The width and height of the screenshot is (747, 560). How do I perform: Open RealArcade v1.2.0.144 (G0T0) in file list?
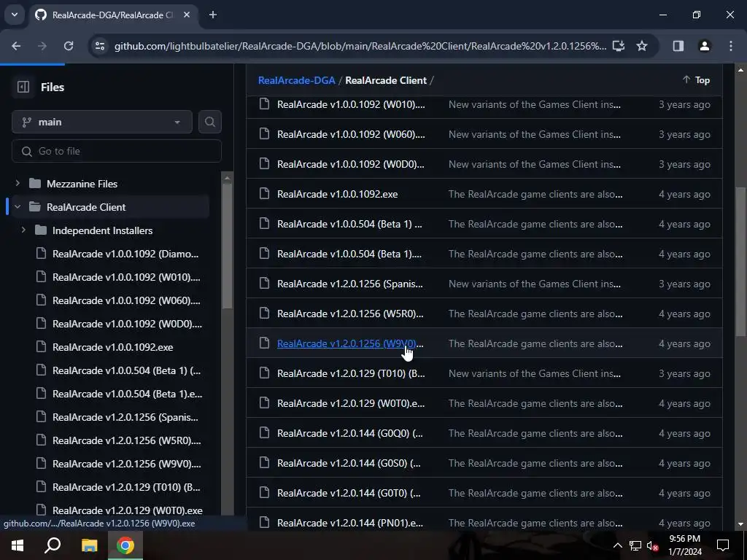[349, 493]
